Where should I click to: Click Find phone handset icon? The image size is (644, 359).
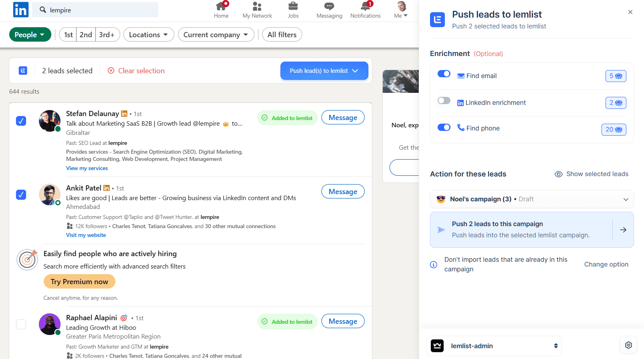coord(461,128)
